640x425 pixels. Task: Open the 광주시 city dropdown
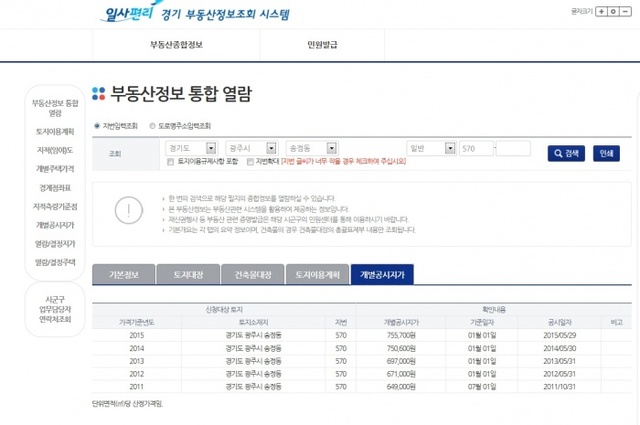pos(252,148)
